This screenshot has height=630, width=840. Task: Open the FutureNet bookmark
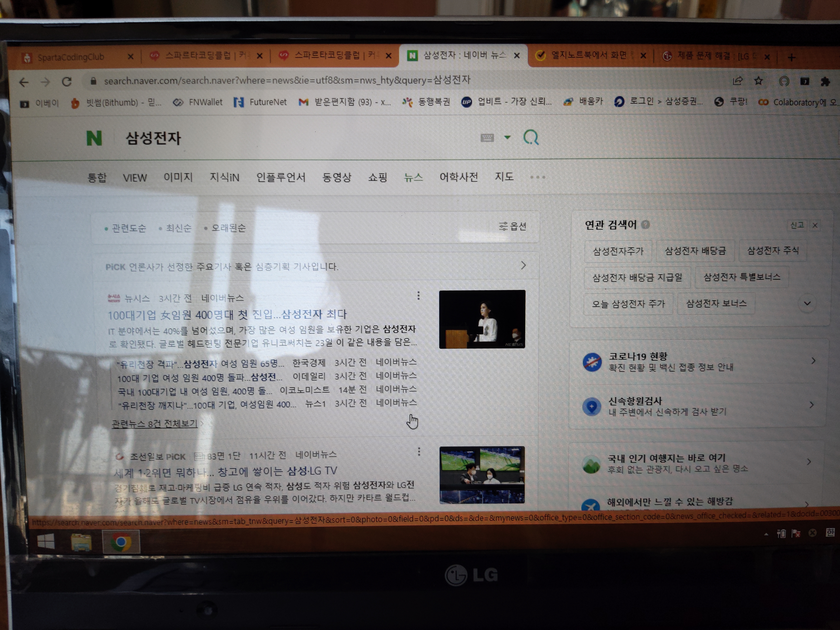[260, 102]
